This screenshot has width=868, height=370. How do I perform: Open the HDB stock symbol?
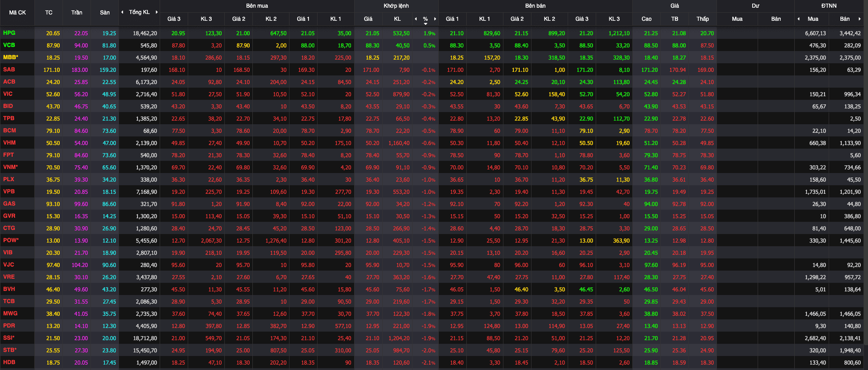click(x=9, y=362)
